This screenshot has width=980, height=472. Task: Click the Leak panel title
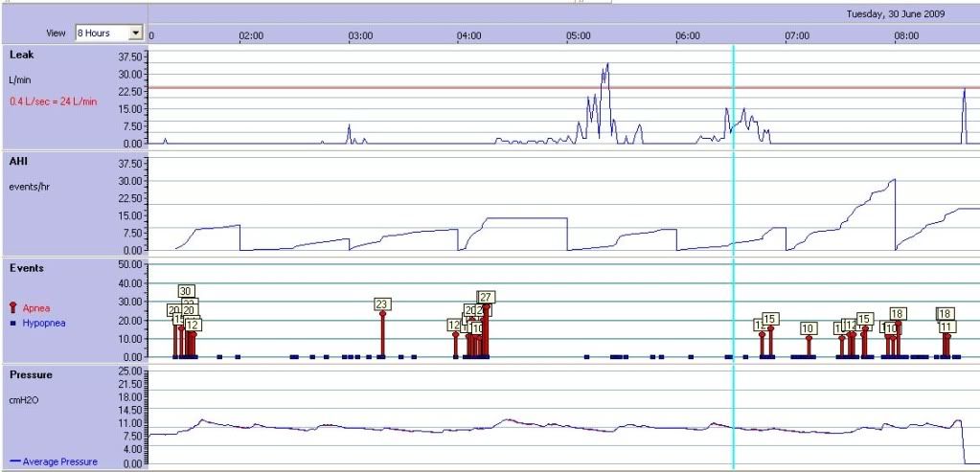point(21,55)
